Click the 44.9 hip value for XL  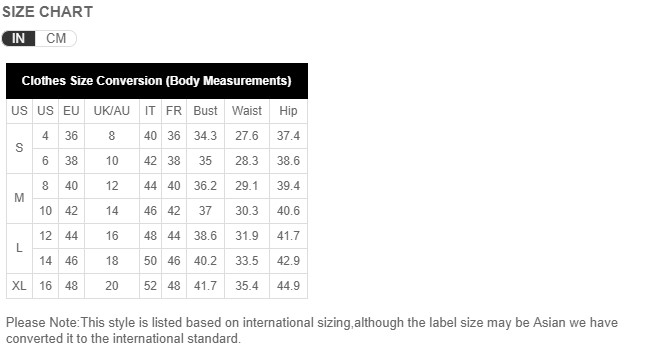coord(288,286)
